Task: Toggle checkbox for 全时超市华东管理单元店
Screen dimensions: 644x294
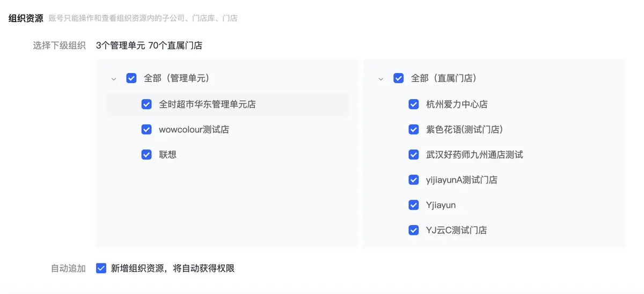Action: coord(147,104)
